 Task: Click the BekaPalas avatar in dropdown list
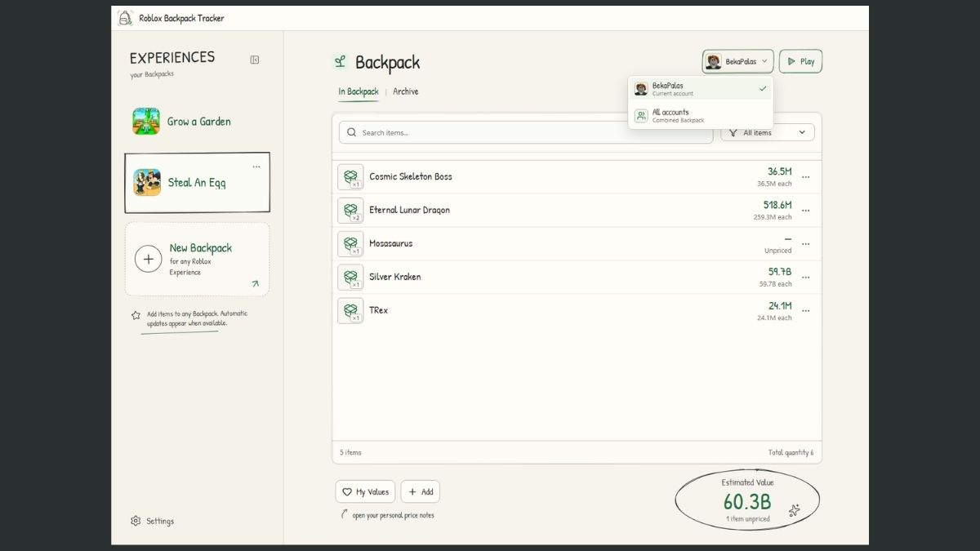[641, 89]
